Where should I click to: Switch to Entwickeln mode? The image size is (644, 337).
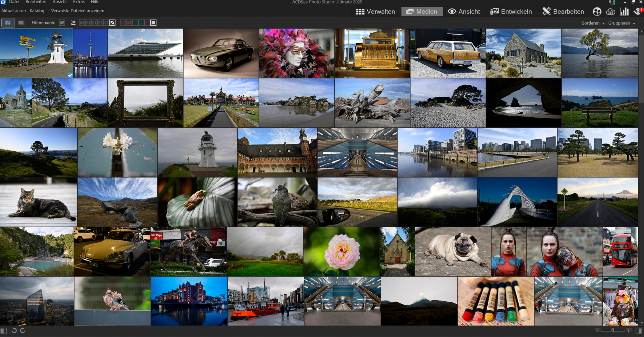(511, 12)
